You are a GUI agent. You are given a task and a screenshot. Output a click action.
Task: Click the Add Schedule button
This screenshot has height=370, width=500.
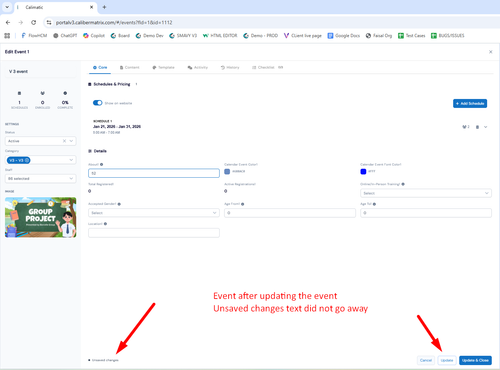pos(470,103)
